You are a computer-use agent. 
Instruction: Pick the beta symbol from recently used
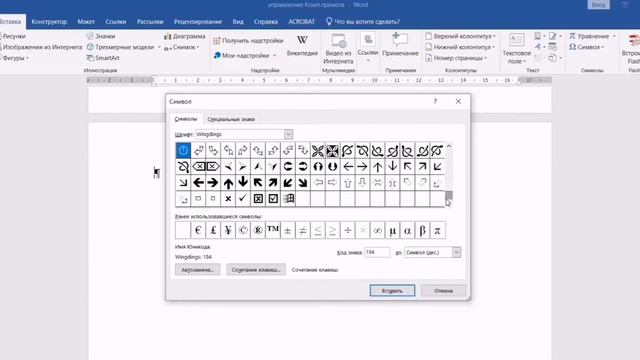[422, 230]
